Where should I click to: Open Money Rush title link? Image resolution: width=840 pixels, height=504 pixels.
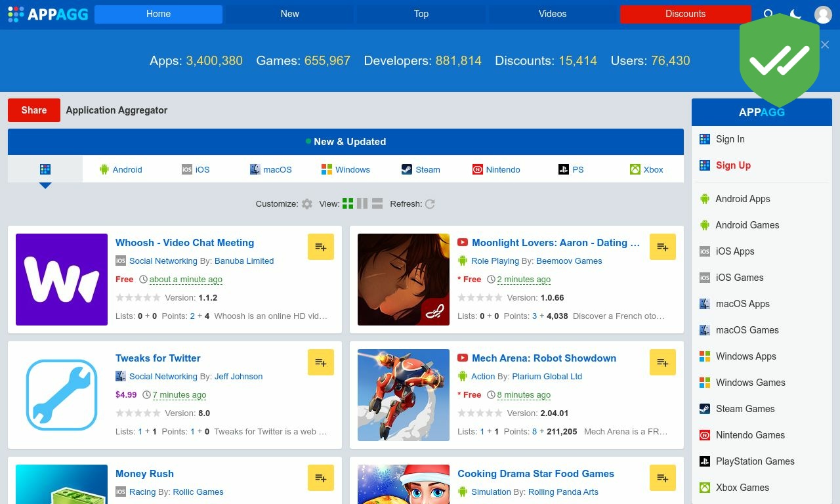click(x=144, y=474)
